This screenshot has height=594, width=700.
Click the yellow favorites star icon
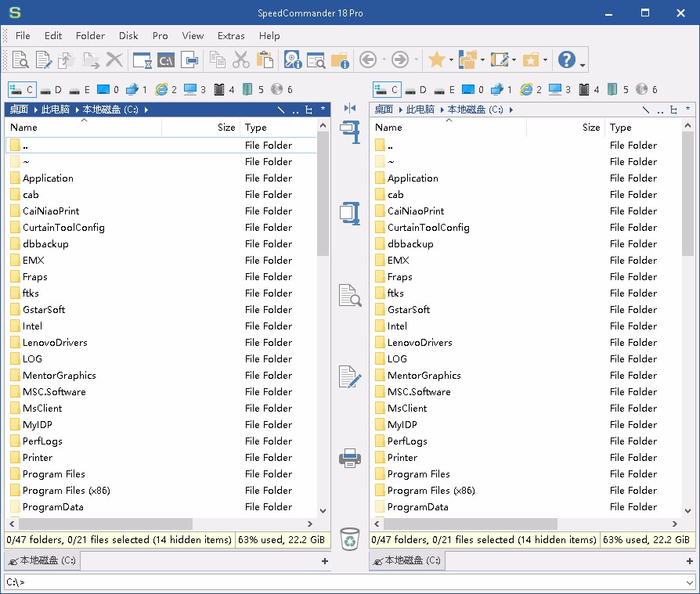pyautogui.click(x=436, y=59)
